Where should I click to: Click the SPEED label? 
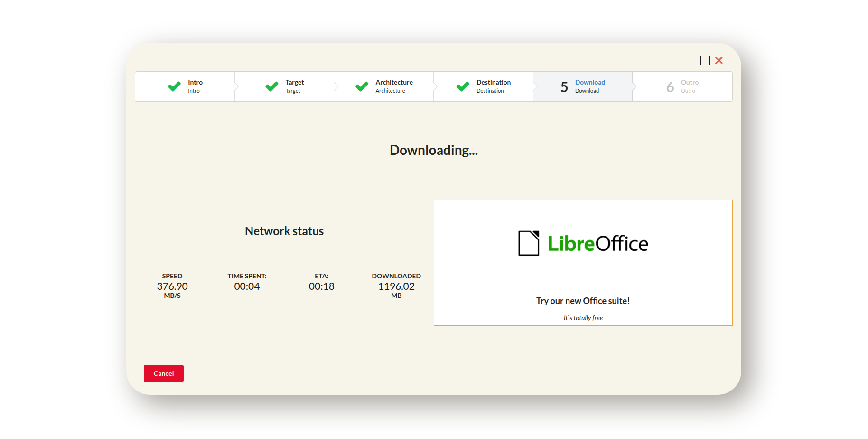(x=172, y=276)
